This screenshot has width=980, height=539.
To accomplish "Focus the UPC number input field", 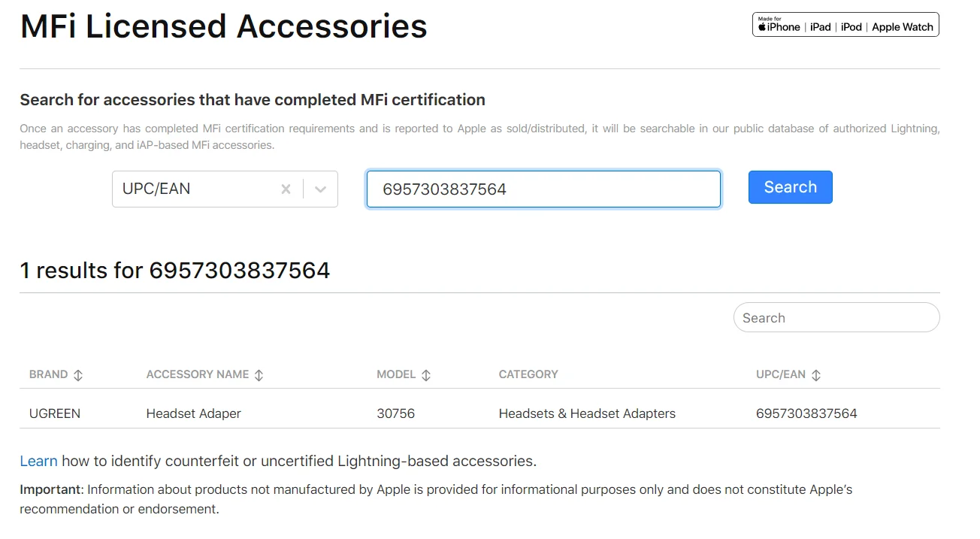I will coord(543,189).
